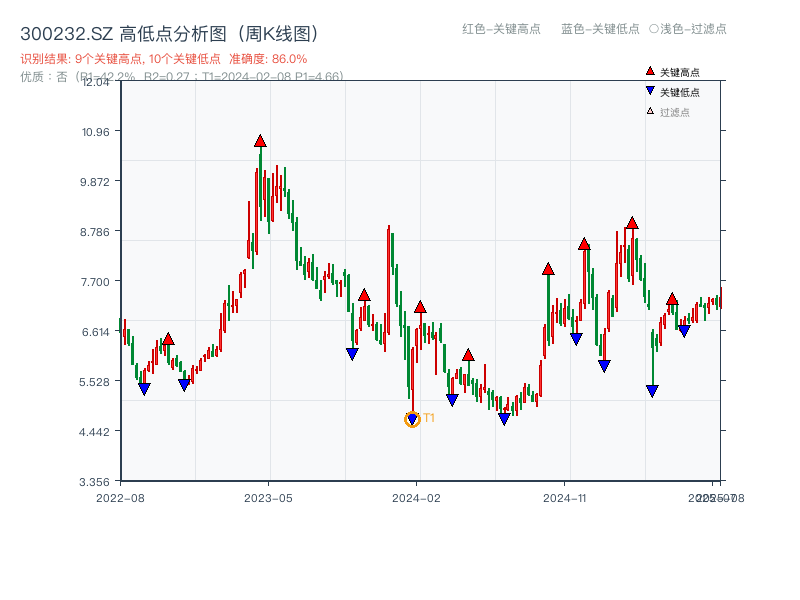Expand the 浅色-过滤点 header legend entry
Image resolution: width=800 pixels, height=600 pixels.
point(690,30)
